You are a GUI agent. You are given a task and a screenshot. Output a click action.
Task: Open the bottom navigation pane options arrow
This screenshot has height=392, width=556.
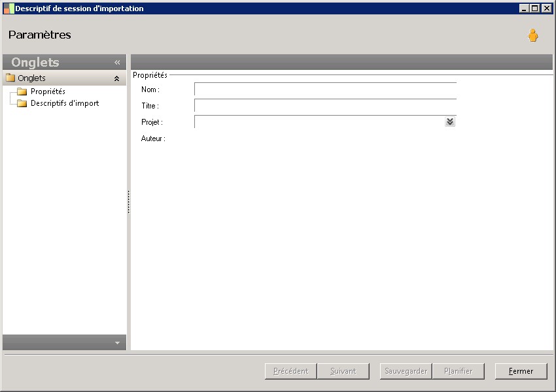point(117,343)
